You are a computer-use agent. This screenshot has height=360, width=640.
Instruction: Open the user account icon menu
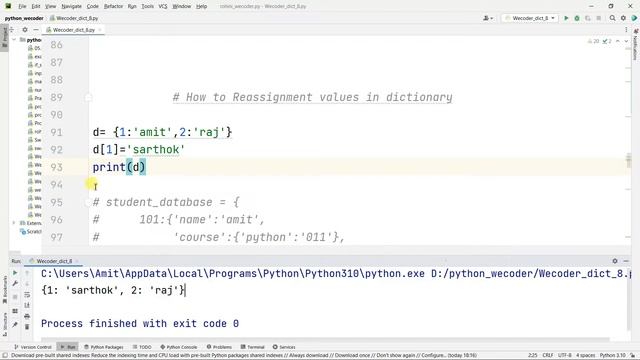[488, 18]
